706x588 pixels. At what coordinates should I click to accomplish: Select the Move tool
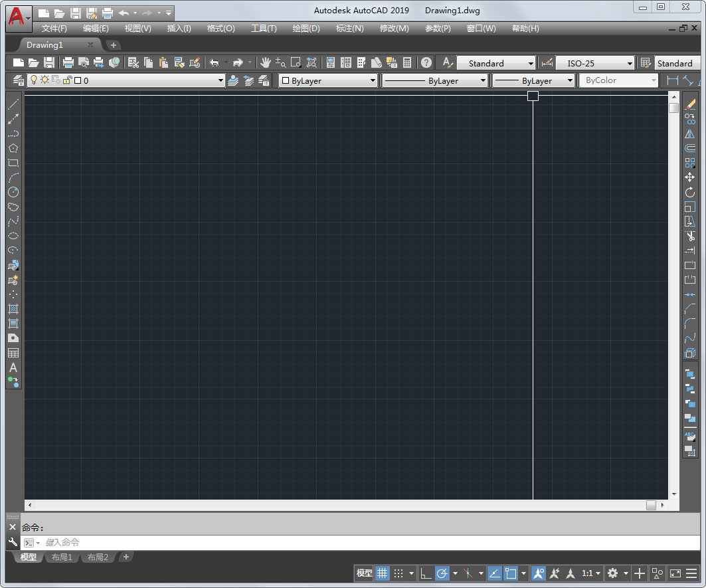point(690,175)
